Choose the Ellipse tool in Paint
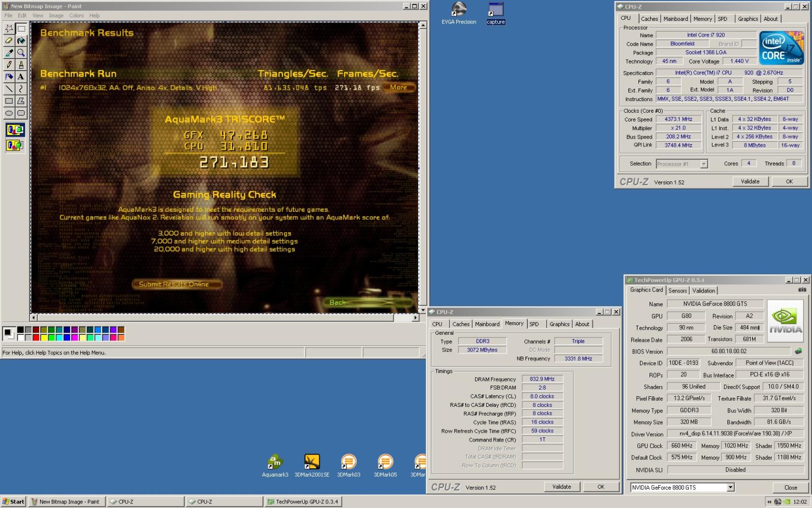This screenshot has height=508, width=812. click(x=9, y=113)
